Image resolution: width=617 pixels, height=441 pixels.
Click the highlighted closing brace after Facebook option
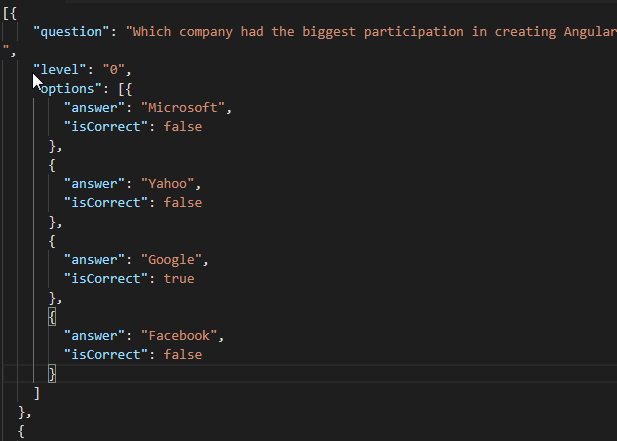52,373
